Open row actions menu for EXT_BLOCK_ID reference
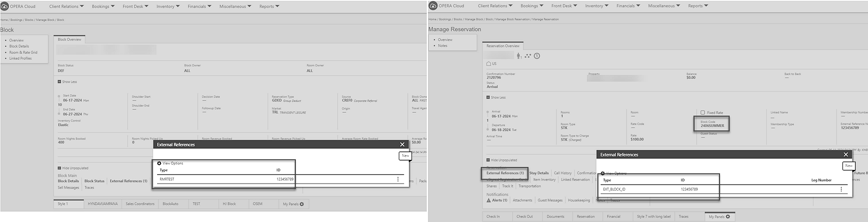 tap(841, 190)
